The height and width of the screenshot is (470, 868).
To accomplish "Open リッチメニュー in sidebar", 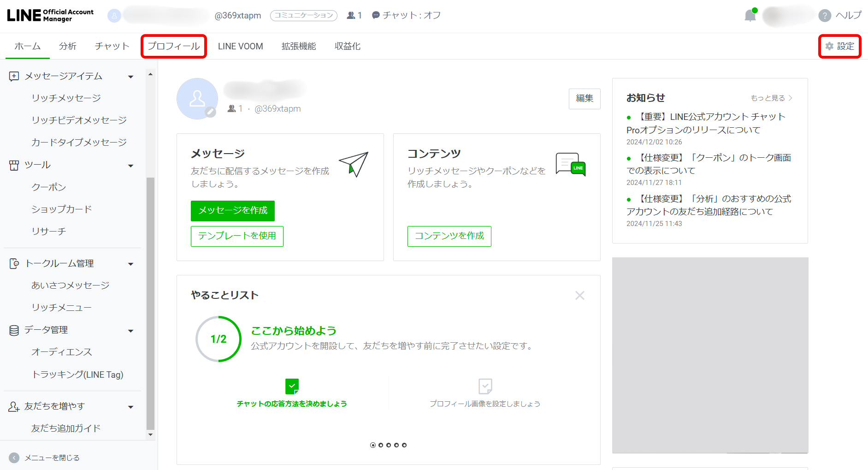I will [x=61, y=307].
